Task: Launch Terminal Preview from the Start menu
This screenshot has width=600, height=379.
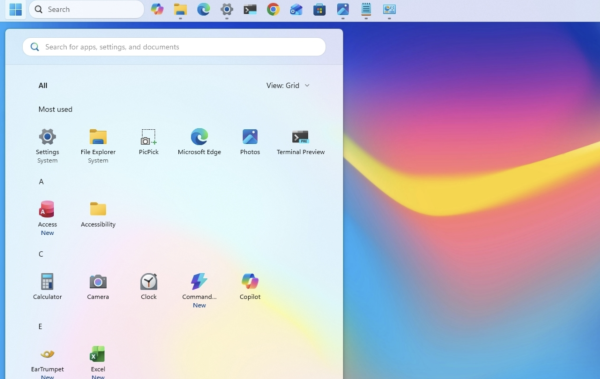Action: (300, 142)
